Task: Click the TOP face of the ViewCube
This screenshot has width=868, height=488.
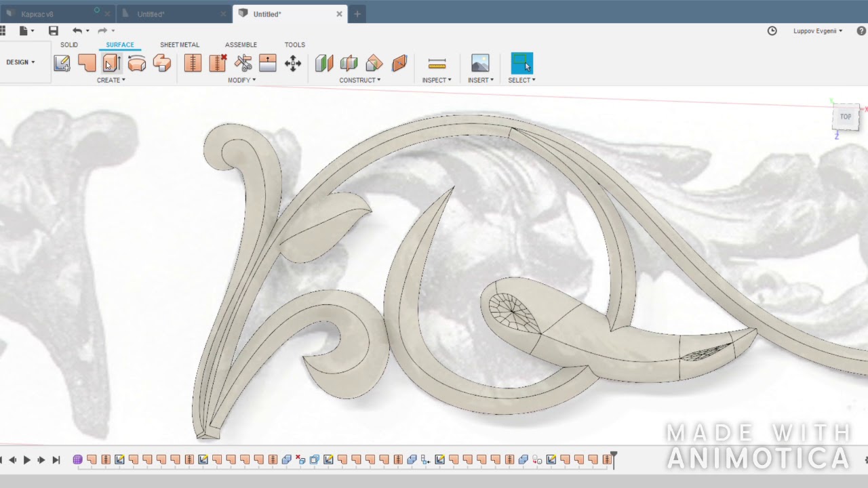Action: point(846,117)
